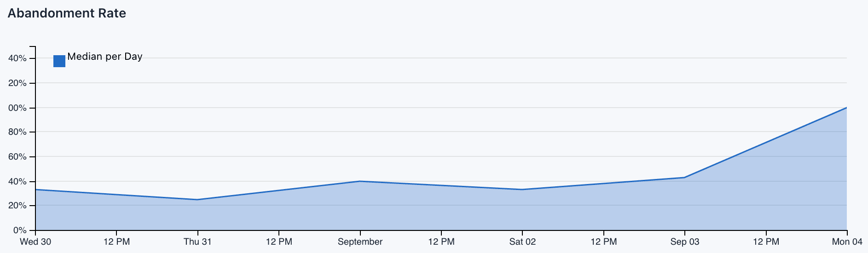Click the line's starting point at Wed 30
The height and width of the screenshot is (253, 868).
pyautogui.click(x=36, y=190)
